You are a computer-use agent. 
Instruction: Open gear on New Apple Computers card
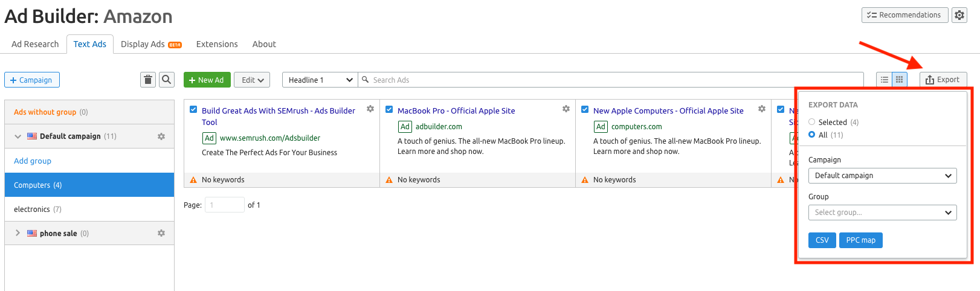(762, 109)
